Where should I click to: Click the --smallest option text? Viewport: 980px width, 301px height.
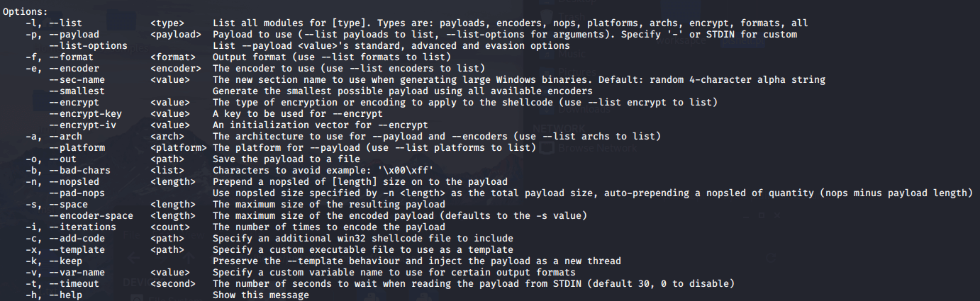tap(77, 91)
